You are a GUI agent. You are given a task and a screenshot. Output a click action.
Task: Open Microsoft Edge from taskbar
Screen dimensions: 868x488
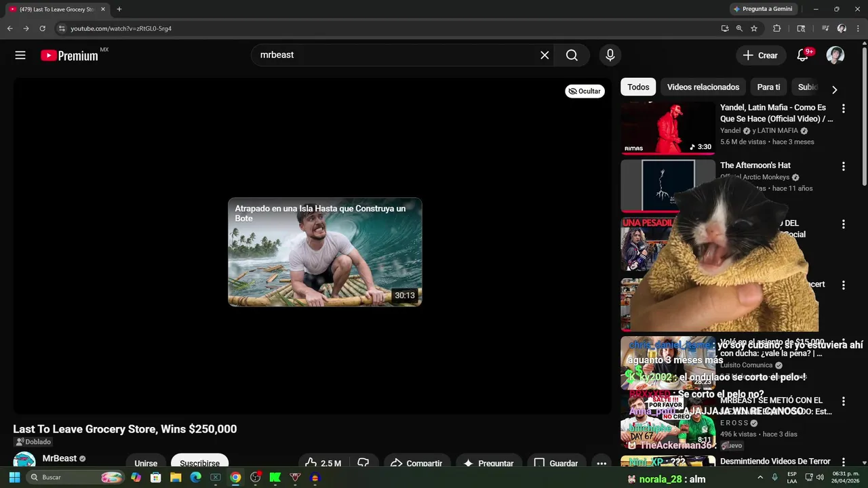[195, 477]
